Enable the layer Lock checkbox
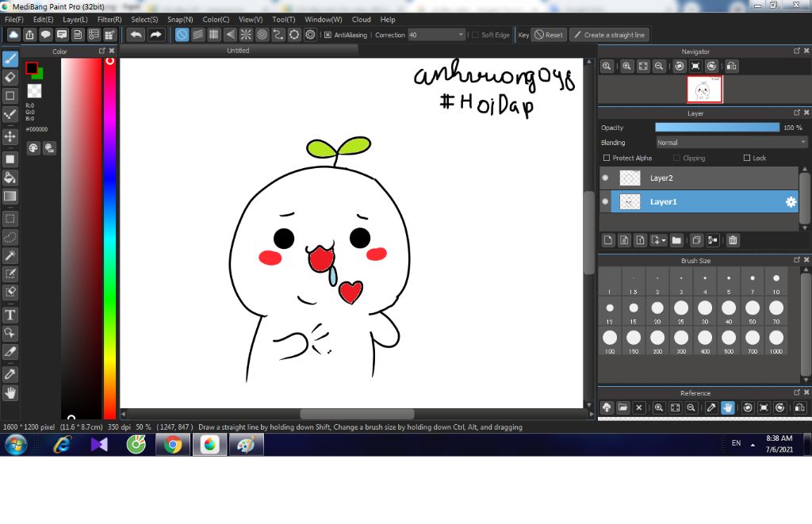Image resolution: width=812 pixels, height=524 pixels. click(747, 158)
